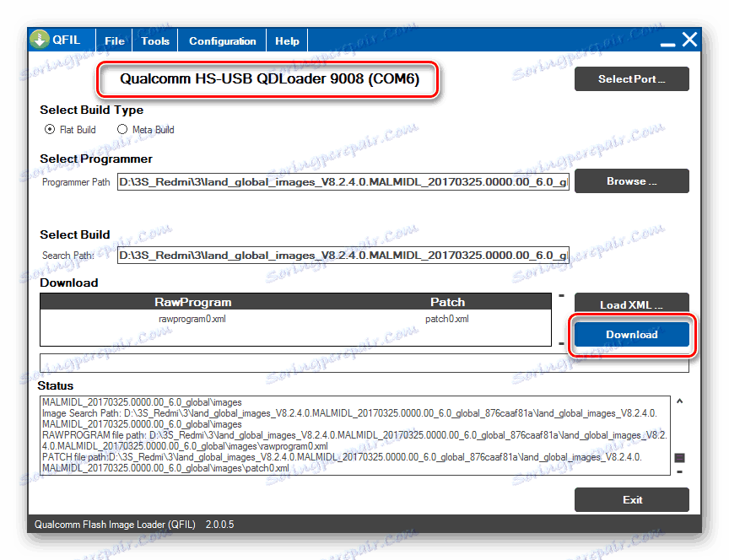Click Qualcomm Flash Image Loader status bar label
729x560 pixels.
tap(115, 525)
